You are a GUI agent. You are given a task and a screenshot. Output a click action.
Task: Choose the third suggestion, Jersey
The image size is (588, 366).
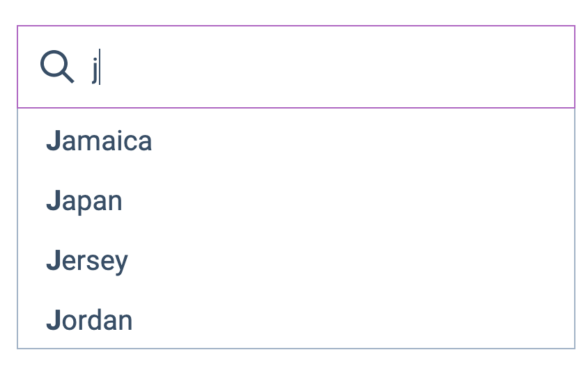click(87, 261)
